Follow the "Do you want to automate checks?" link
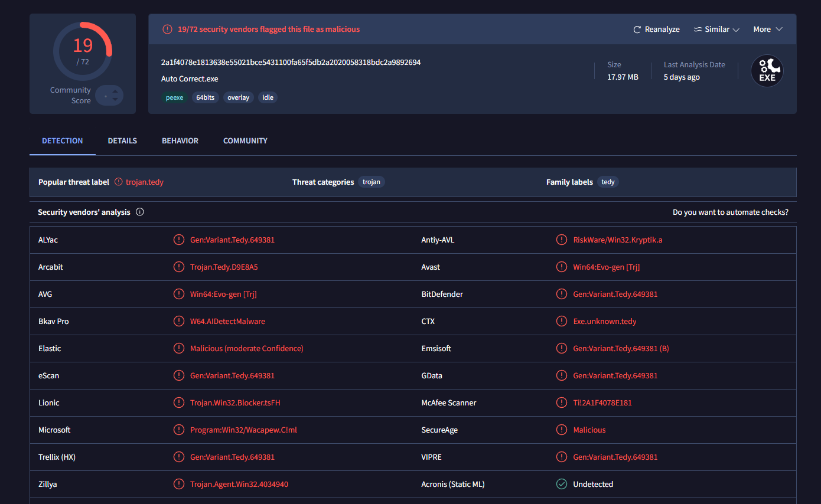The height and width of the screenshot is (504, 821). (731, 212)
